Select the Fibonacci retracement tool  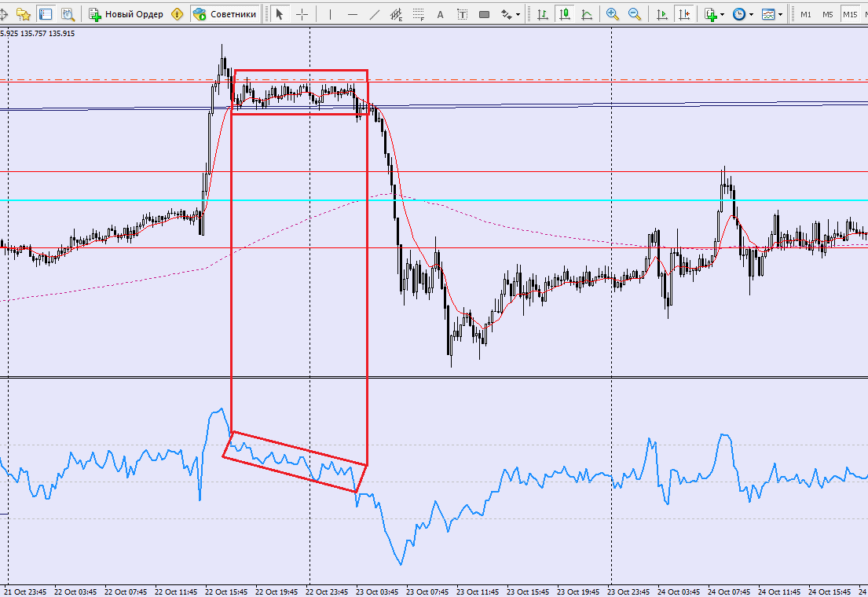[418, 14]
